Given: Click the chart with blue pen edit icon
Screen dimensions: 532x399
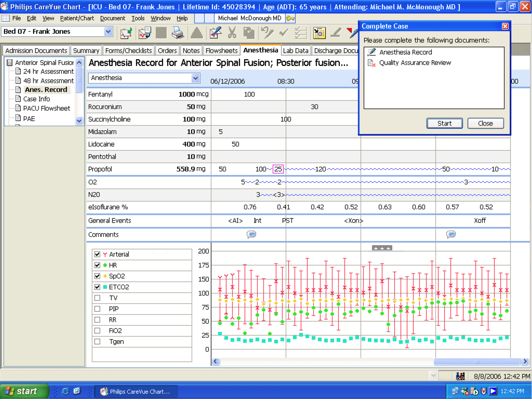Looking at the screenshot, I should click(x=215, y=33).
